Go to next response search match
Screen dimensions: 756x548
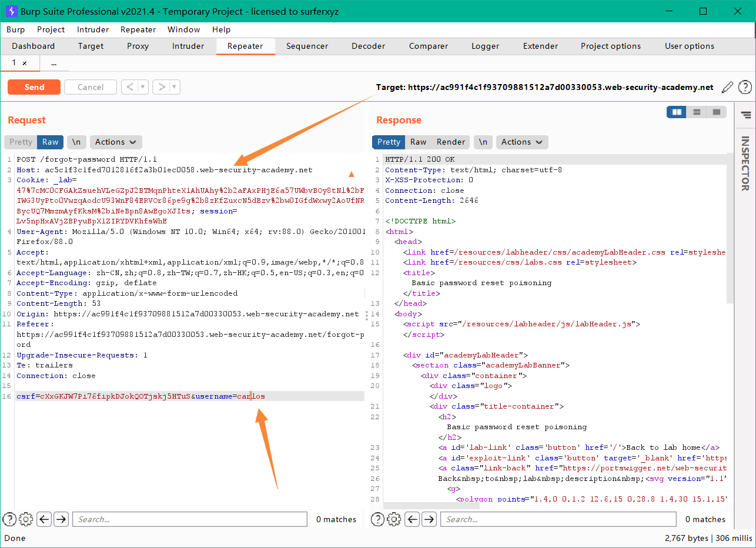(430, 519)
